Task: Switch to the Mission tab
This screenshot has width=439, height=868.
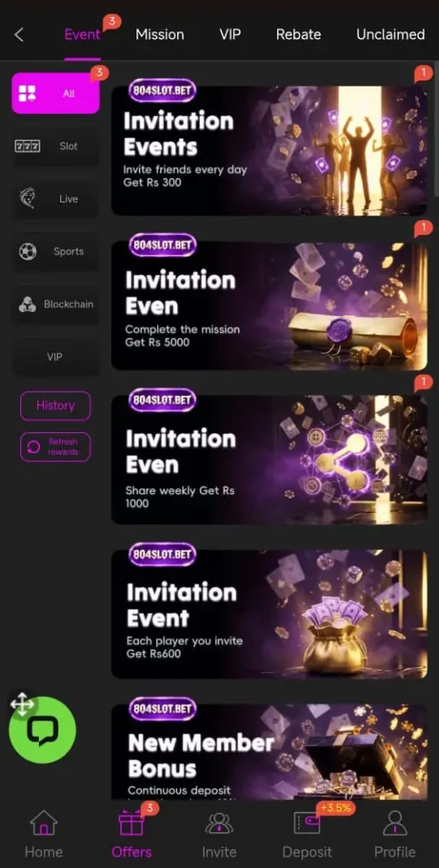Action: (159, 34)
